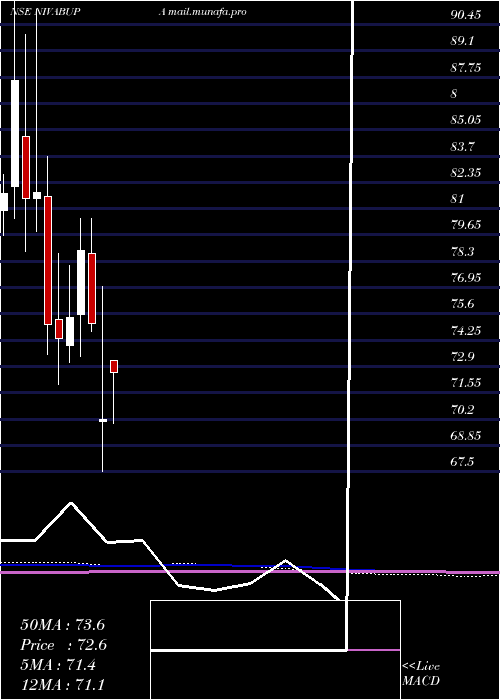
Task: Click the 87.75 price axis label
Action: click(466, 68)
